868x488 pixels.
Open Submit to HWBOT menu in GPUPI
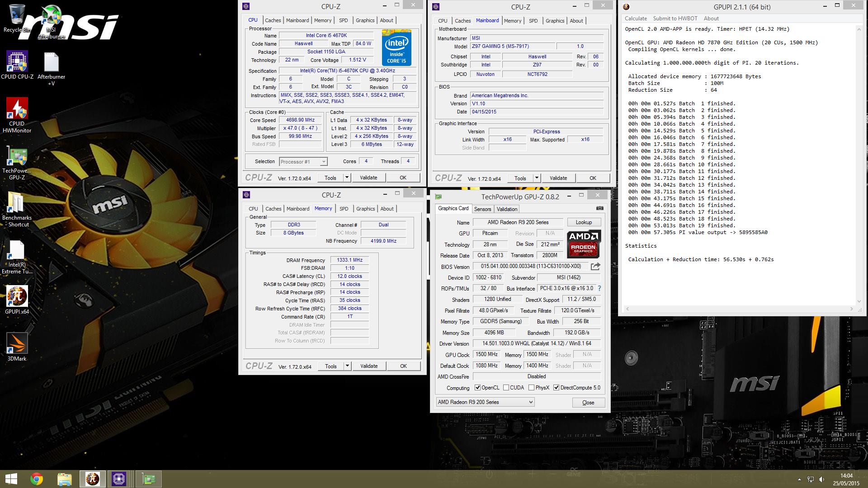click(x=675, y=19)
